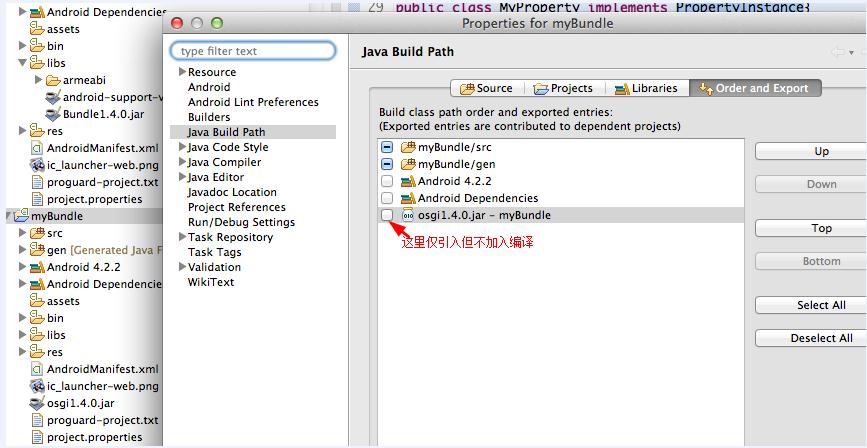This screenshot has width=867, height=448.
Task: Open the WikiText properties page
Action: (211, 282)
